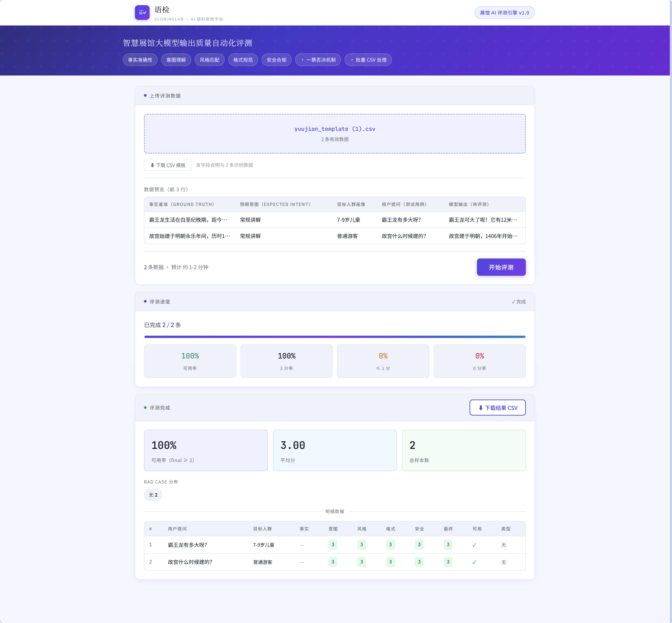The image size is (672, 623).
Task: Download the results CSV
Action: click(497, 408)
